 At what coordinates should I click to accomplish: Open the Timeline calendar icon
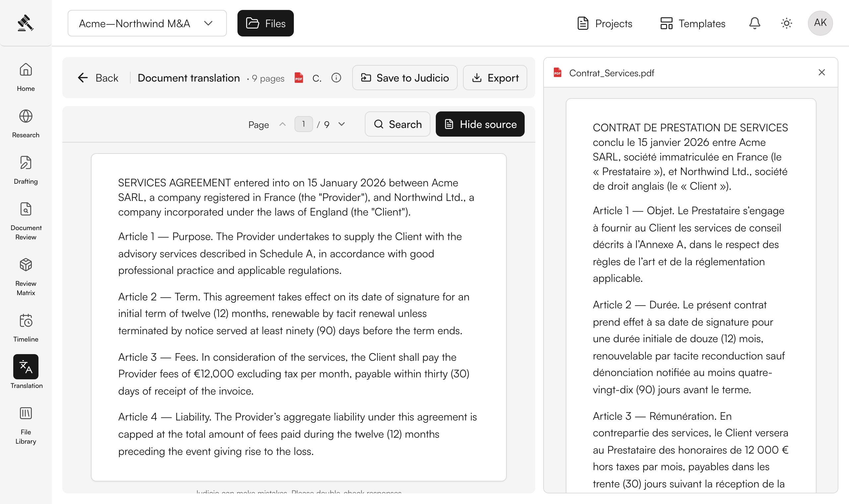(26, 321)
